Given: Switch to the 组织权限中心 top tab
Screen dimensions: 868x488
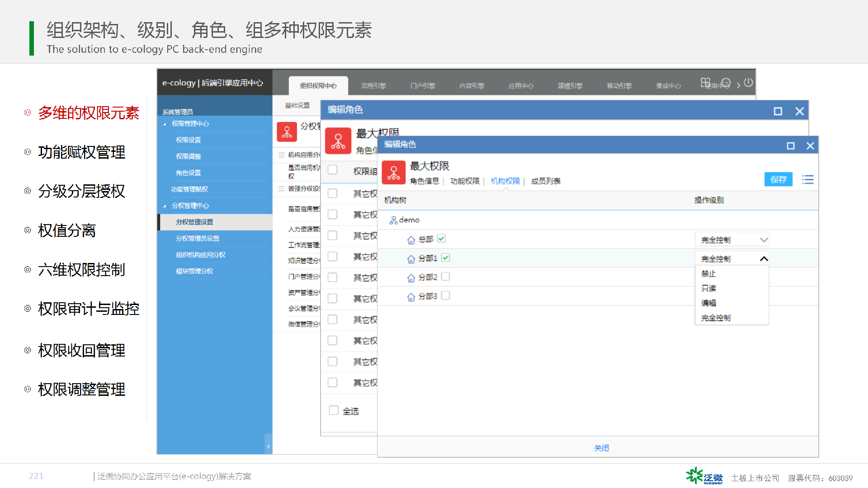Looking at the screenshot, I should pos(318,86).
